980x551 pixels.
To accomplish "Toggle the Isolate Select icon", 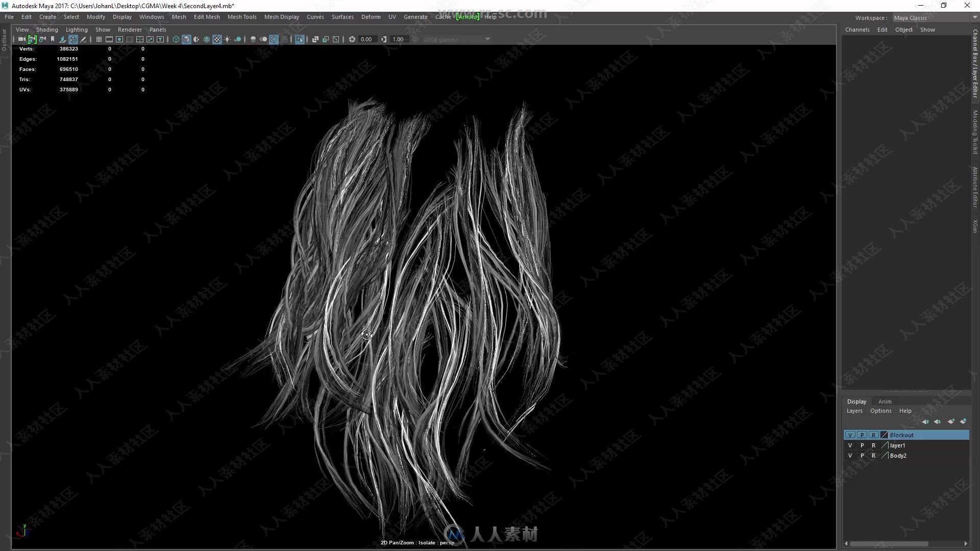I will [x=299, y=39].
